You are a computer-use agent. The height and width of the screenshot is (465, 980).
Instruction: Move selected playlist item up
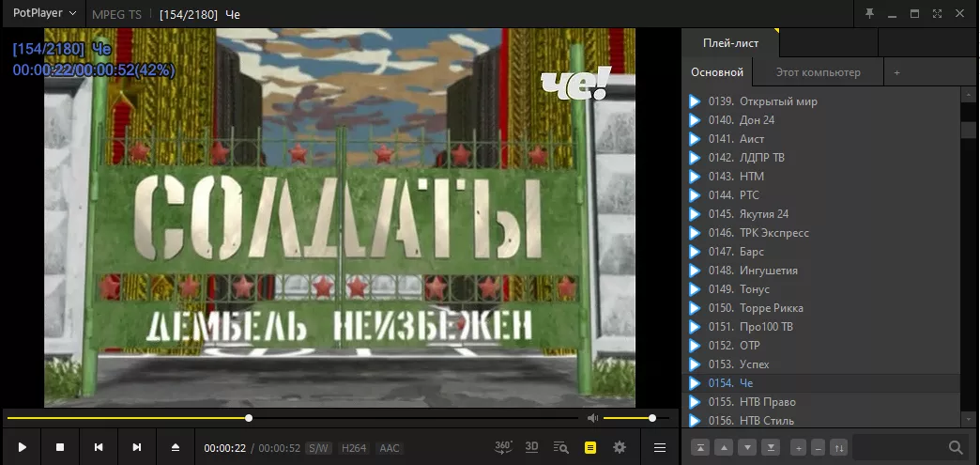pyautogui.click(x=724, y=447)
